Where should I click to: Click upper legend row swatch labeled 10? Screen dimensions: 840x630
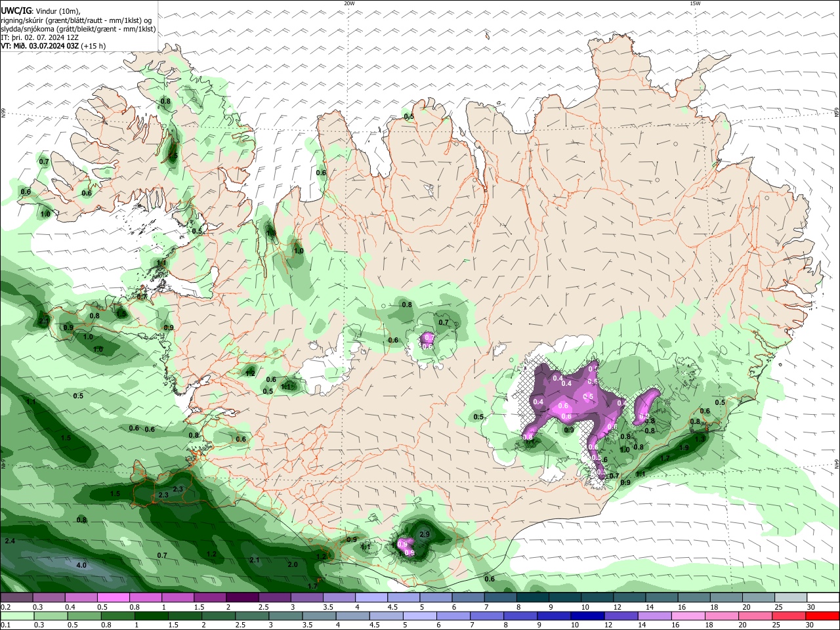click(x=597, y=597)
